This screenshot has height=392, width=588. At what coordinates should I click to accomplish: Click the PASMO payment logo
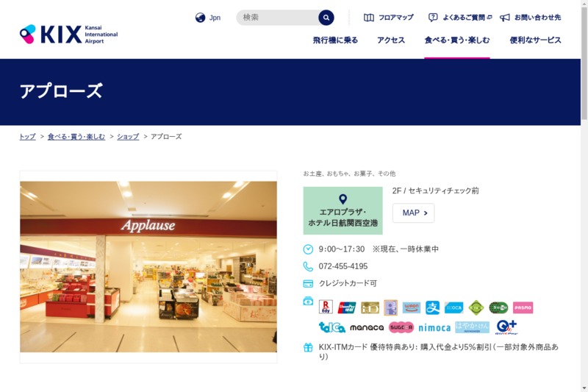point(523,307)
